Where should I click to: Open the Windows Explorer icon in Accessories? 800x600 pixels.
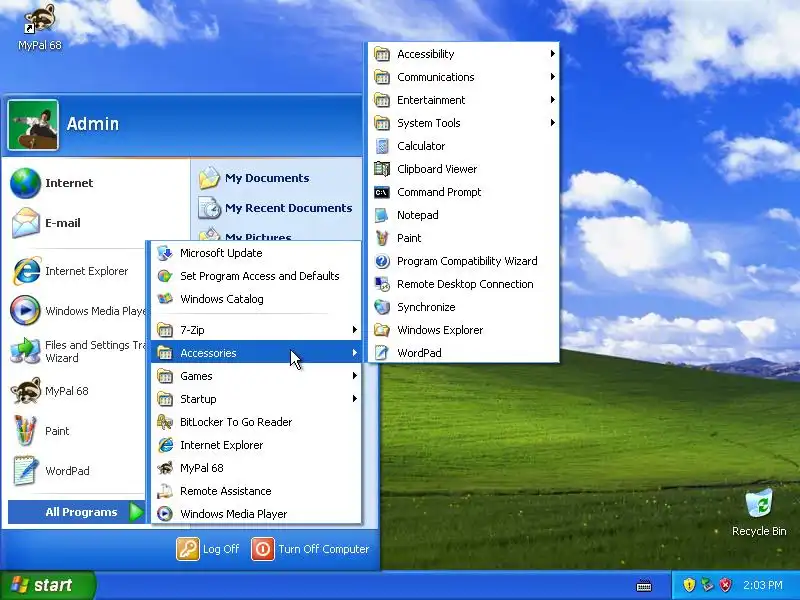[x=382, y=330]
